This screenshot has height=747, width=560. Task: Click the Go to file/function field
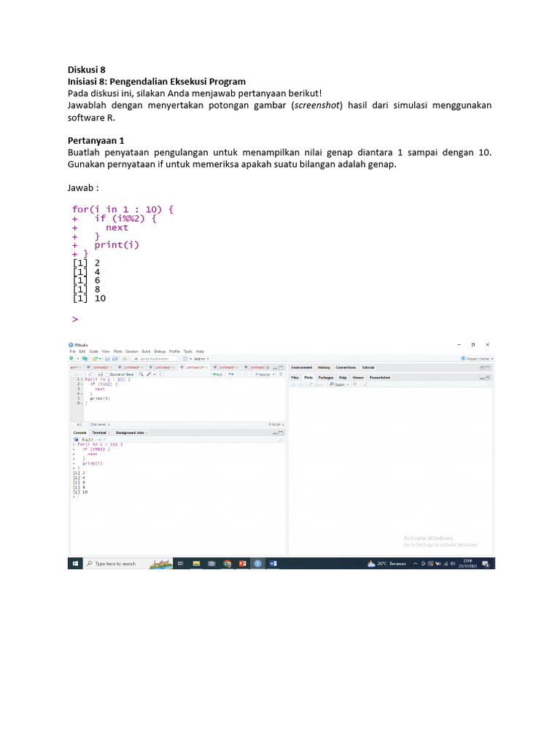pyautogui.click(x=155, y=359)
